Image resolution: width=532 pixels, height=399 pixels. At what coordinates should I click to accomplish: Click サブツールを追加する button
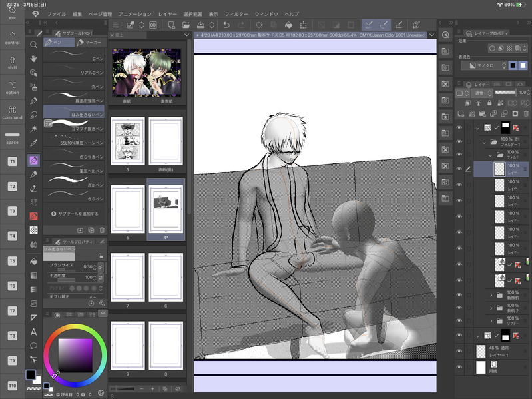point(75,214)
